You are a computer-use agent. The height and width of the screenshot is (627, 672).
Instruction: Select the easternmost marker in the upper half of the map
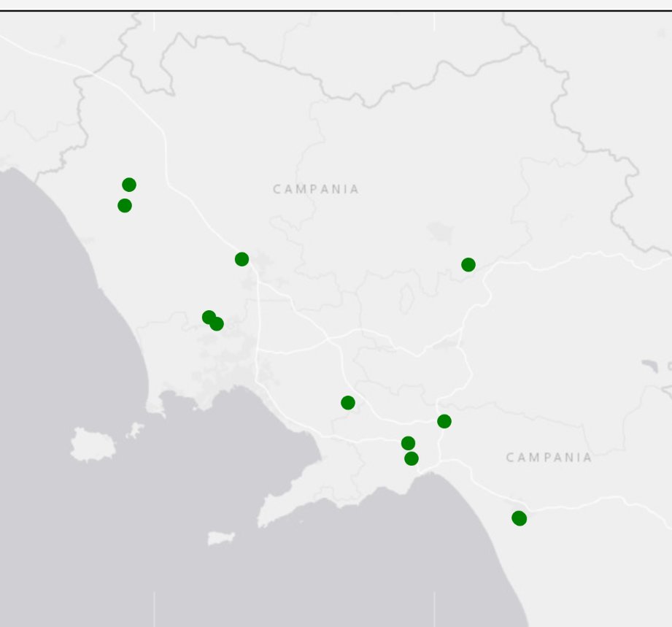[468, 265]
